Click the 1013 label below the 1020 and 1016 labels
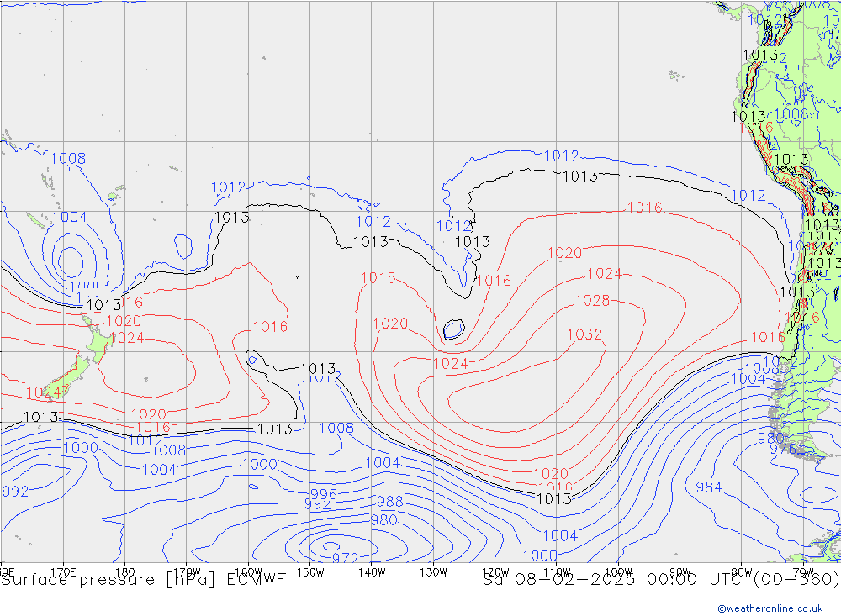Screen dimensions: 841x616 [553, 498]
